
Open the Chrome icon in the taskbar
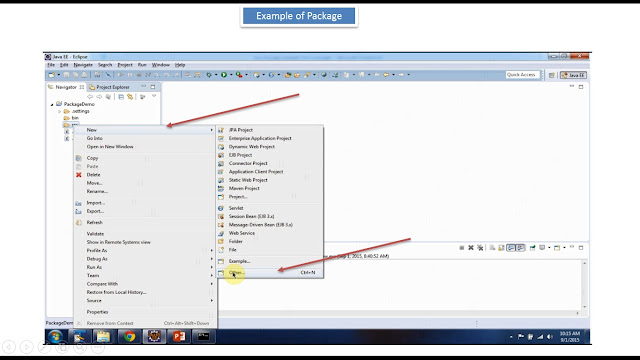point(129,336)
